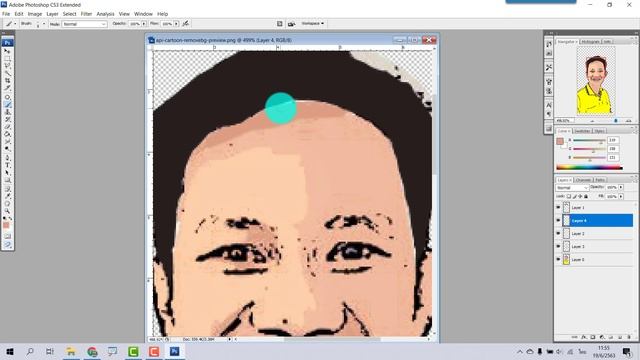Open the File menu
This screenshot has width=640, height=360.
(6, 14)
